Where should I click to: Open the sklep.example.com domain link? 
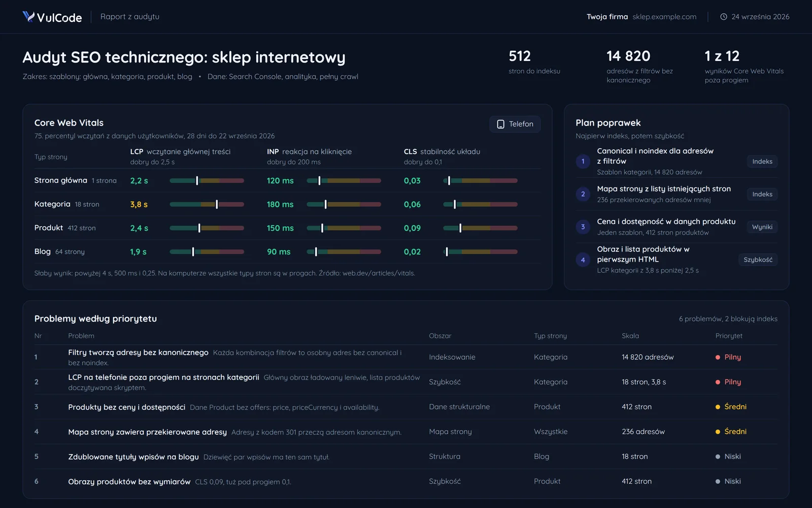point(664,17)
